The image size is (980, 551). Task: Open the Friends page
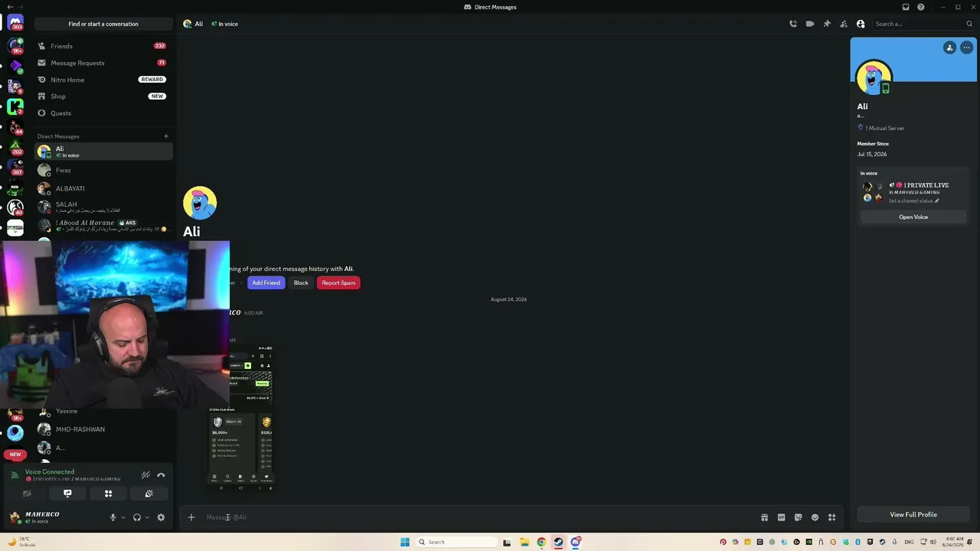[103, 46]
